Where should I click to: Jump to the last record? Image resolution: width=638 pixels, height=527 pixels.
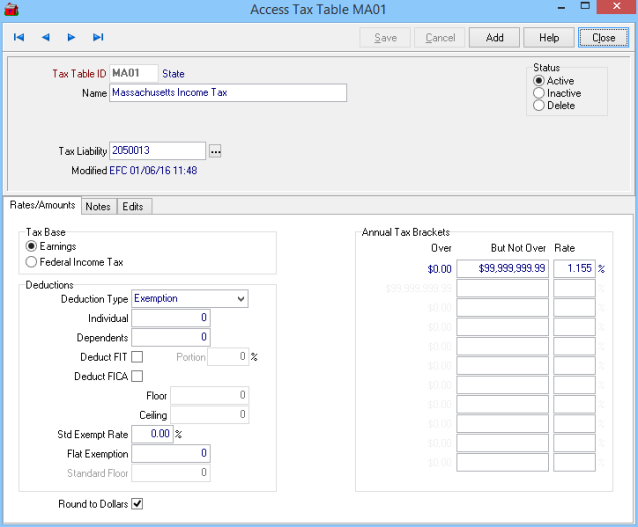(98, 37)
